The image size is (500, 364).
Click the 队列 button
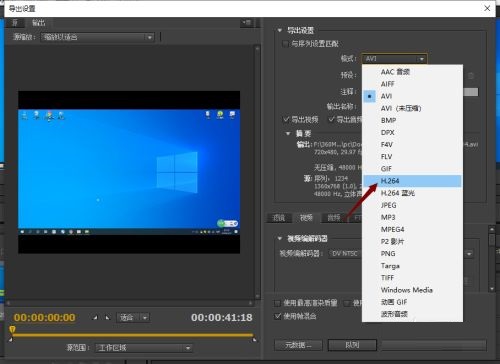coord(352,345)
